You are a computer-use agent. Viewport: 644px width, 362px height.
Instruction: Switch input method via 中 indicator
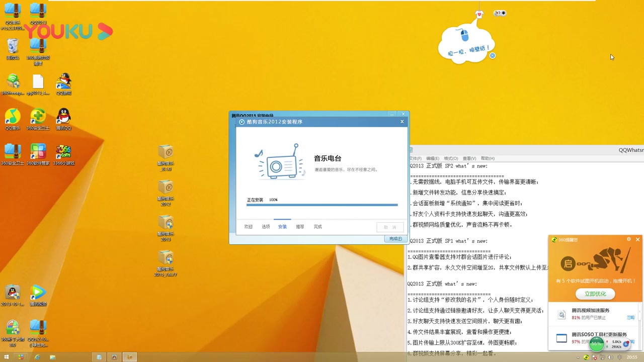619,357
